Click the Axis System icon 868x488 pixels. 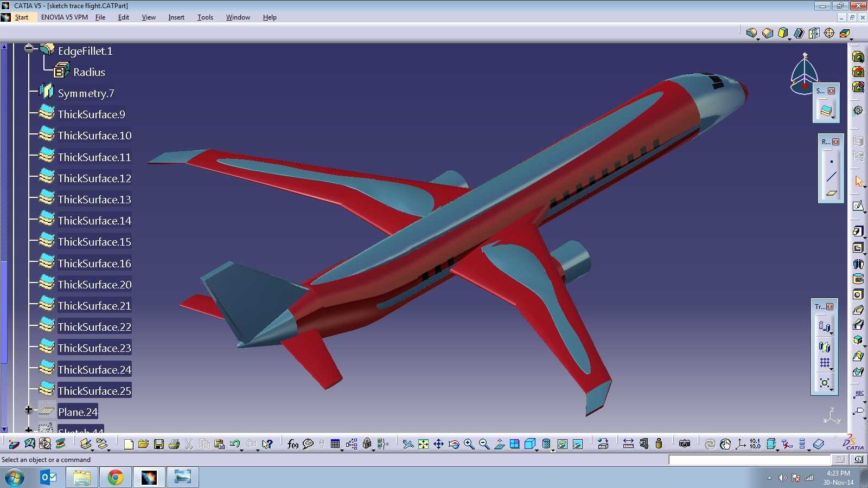click(741, 444)
